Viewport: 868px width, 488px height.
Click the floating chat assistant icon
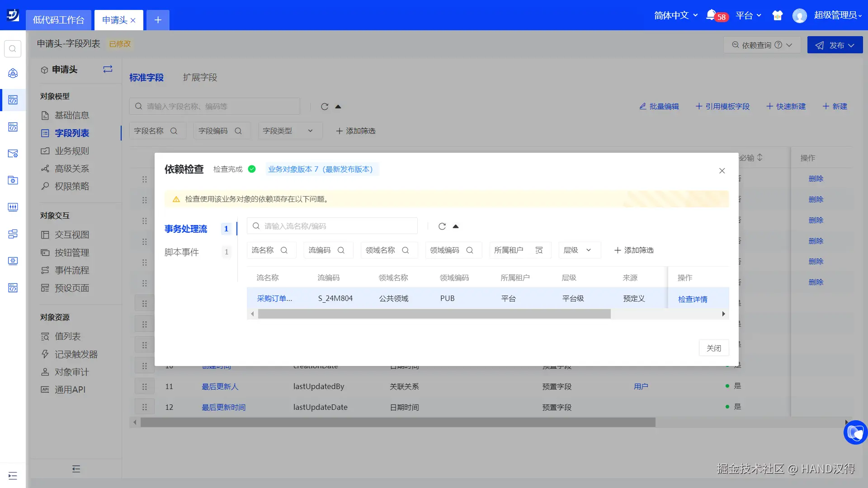pos(855,432)
